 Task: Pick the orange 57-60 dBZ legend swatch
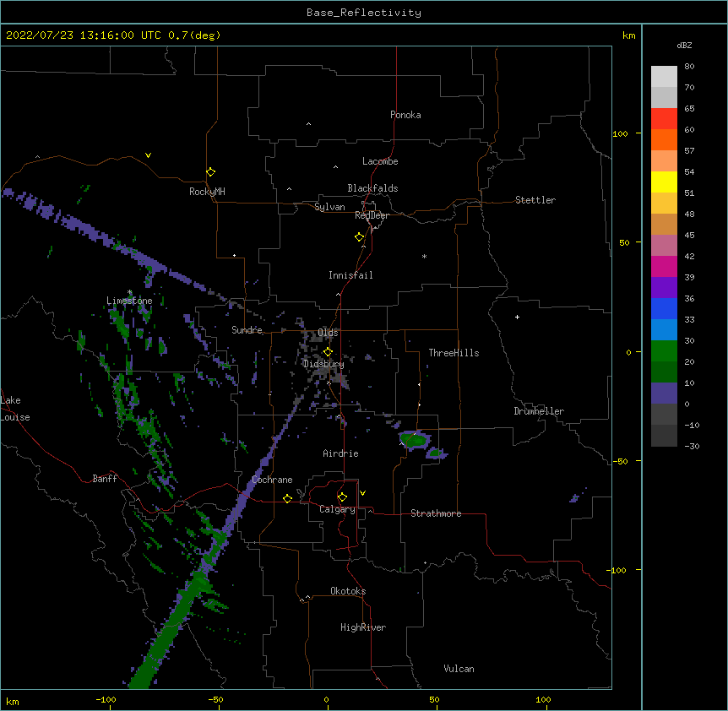(664, 139)
